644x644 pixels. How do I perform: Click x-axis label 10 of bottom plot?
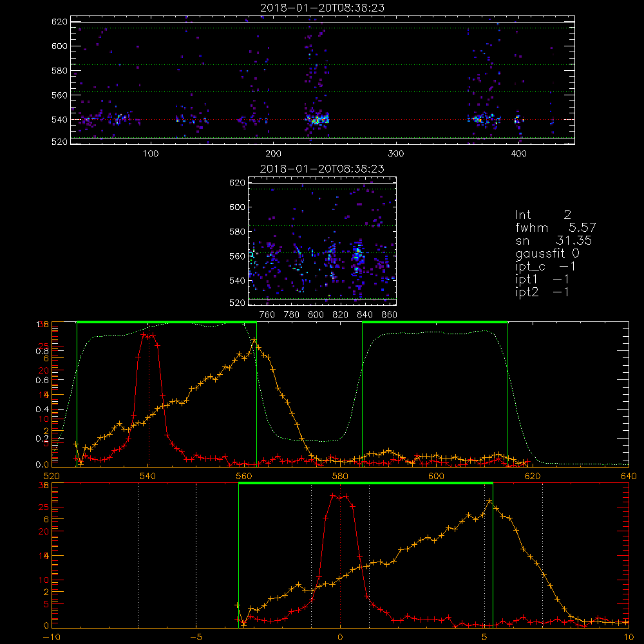(x=629, y=638)
